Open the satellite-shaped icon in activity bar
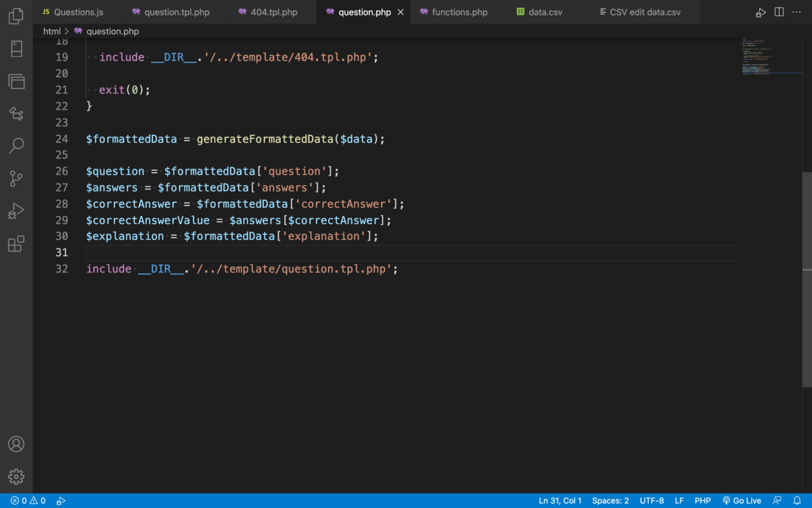The image size is (812, 508). tap(16, 113)
